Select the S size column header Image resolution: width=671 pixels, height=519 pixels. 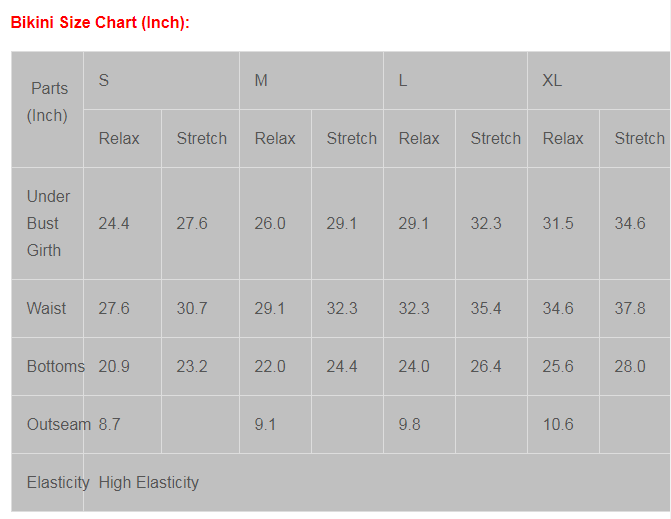coord(104,80)
